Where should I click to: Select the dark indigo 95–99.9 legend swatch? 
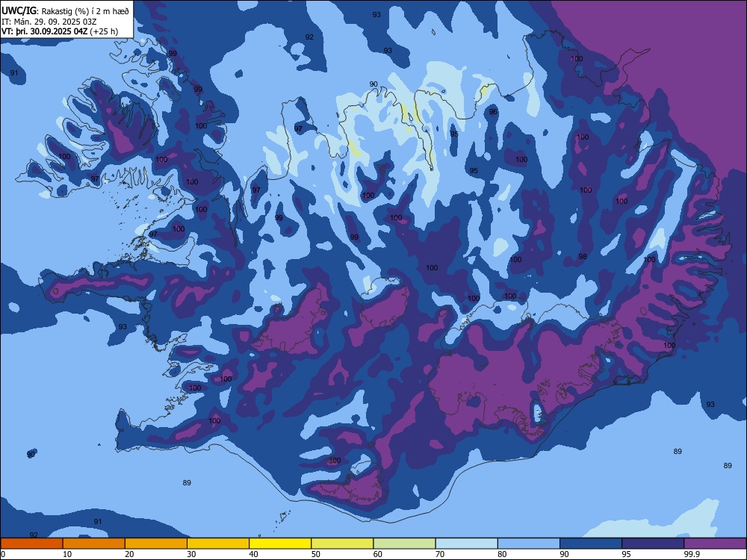[x=653, y=544]
